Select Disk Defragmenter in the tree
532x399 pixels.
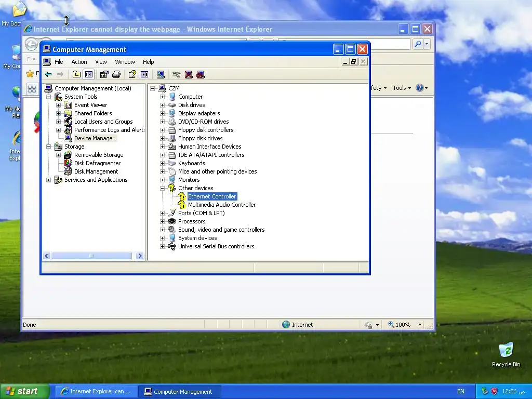97,163
